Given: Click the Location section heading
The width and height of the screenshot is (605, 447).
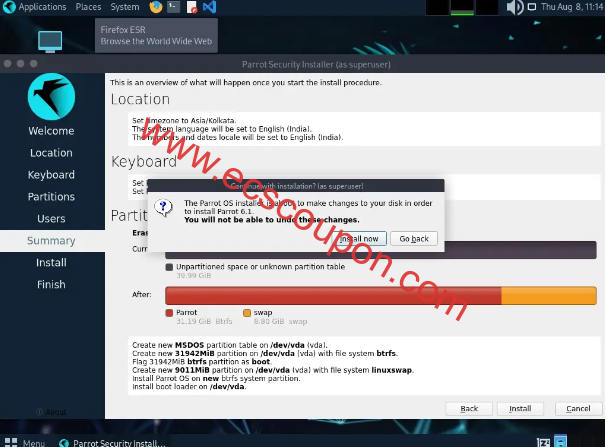Looking at the screenshot, I should (140, 100).
